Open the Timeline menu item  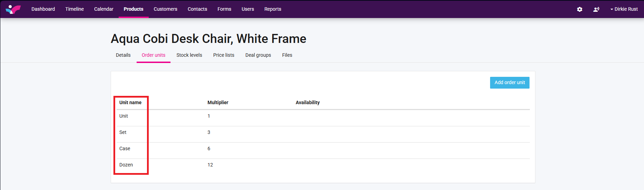coord(74,9)
